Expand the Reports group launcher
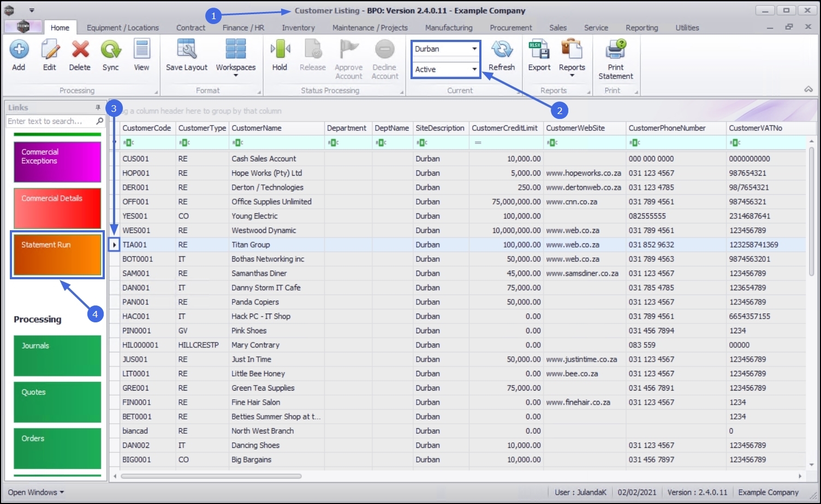This screenshot has width=821, height=504. 588,92
